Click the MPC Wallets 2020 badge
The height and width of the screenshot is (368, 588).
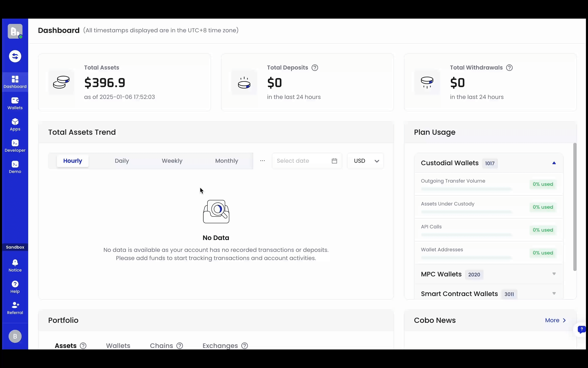tap(474, 275)
